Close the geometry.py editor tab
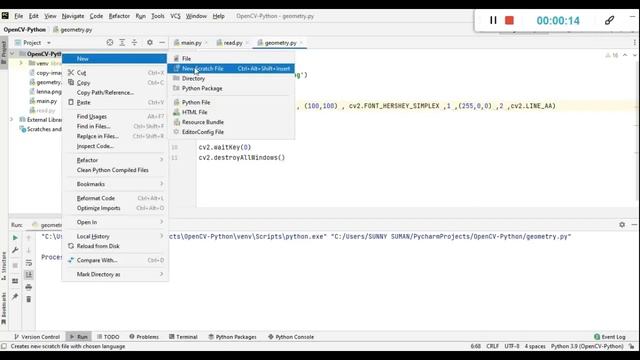Screen dimensions: 640x360 (x=301, y=42)
